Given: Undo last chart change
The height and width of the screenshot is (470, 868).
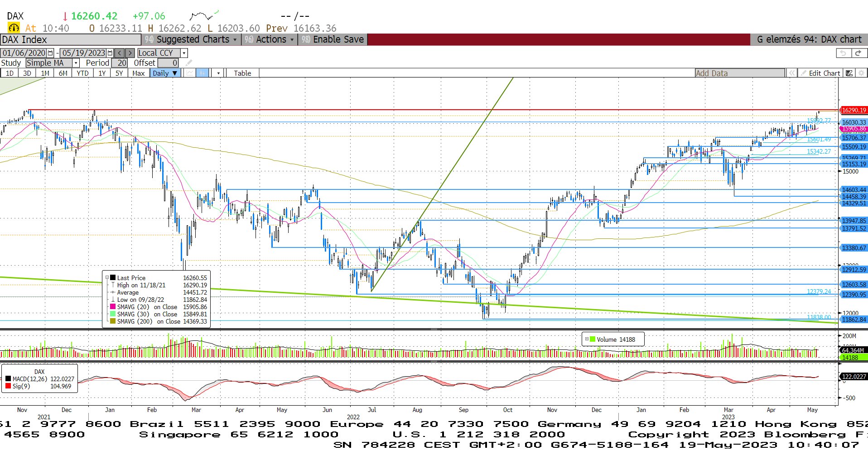Looking at the screenshot, I should coord(843,53).
